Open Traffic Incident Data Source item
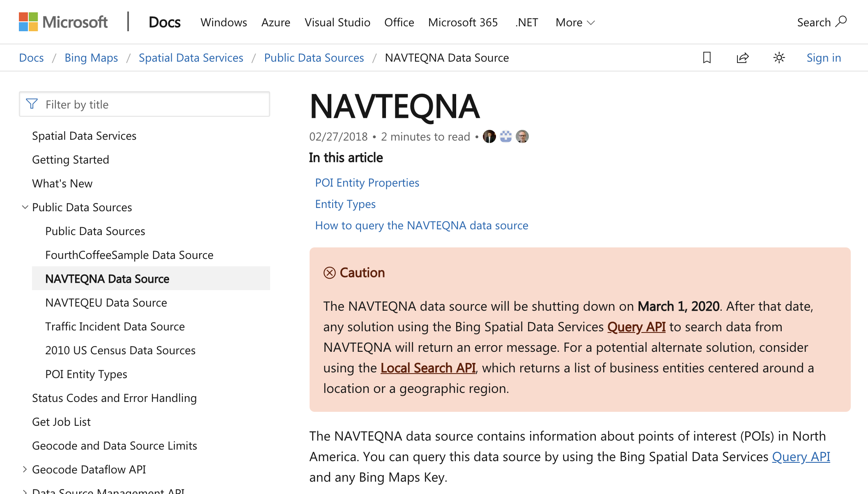 (x=115, y=326)
